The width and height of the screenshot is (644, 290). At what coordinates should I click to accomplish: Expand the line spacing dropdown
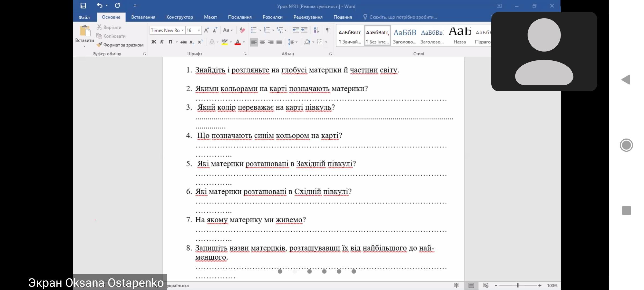click(x=297, y=42)
